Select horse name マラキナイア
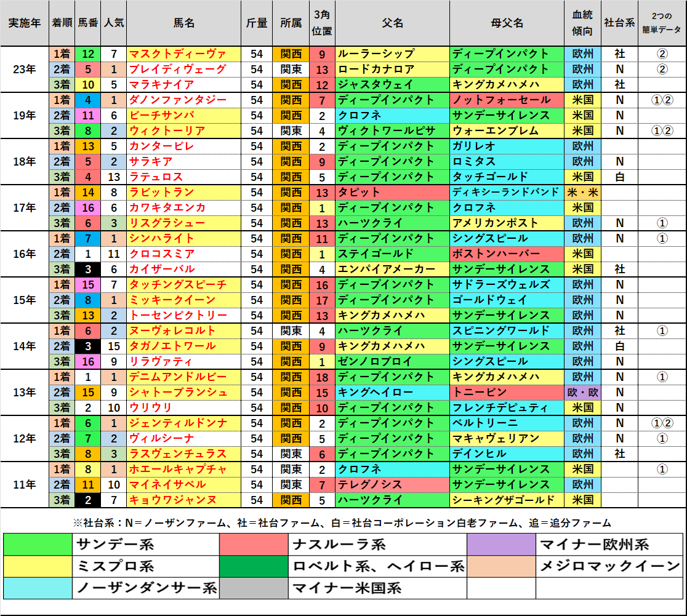687x616 pixels. point(183,84)
